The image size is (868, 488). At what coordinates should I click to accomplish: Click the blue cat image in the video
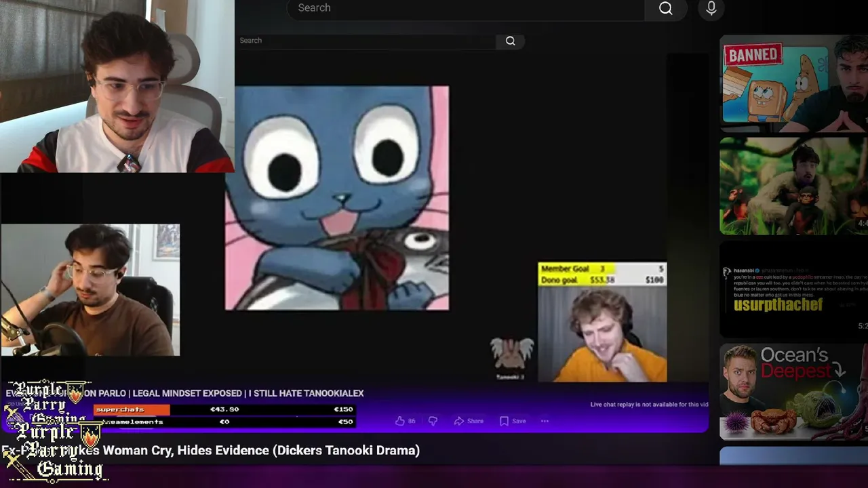(x=337, y=198)
